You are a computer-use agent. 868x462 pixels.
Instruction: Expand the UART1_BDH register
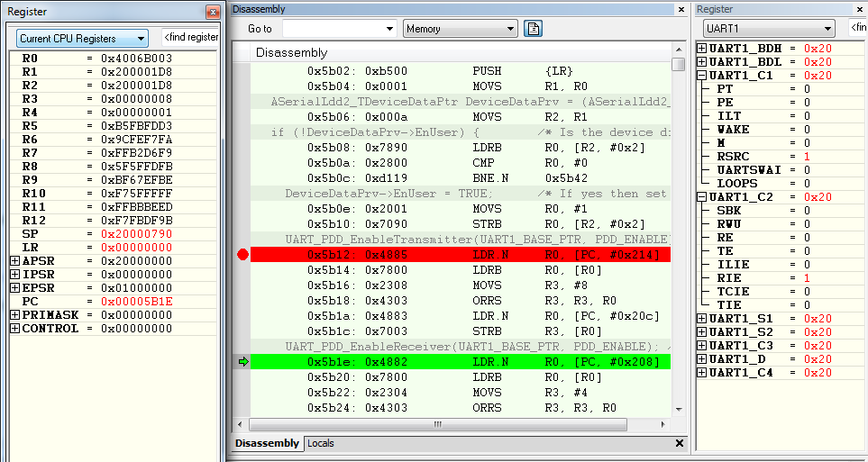point(701,49)
